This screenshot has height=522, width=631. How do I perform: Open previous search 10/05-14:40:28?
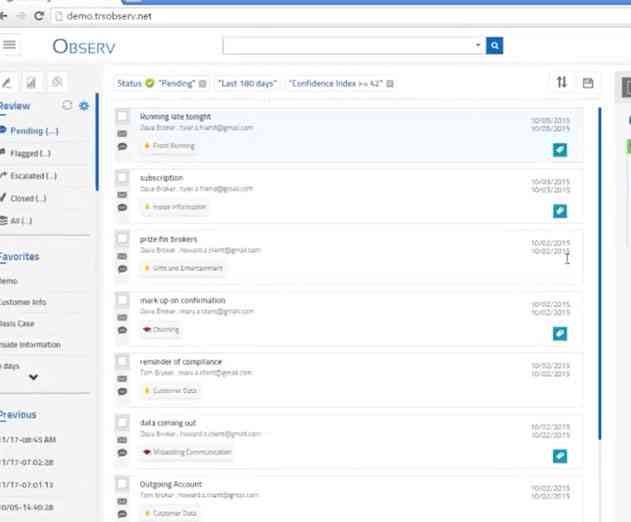[x=27, y=507]
